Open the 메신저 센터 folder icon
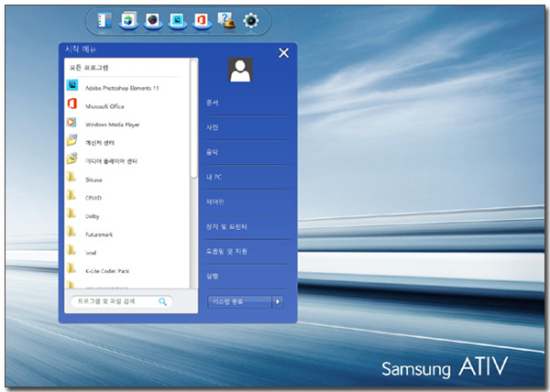 tap(71, 140)
